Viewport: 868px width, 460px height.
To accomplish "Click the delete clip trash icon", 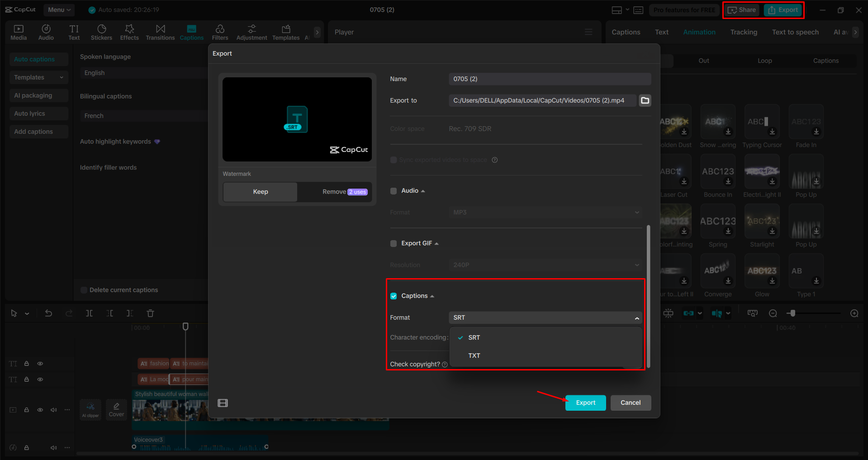I will pos(150,313).
